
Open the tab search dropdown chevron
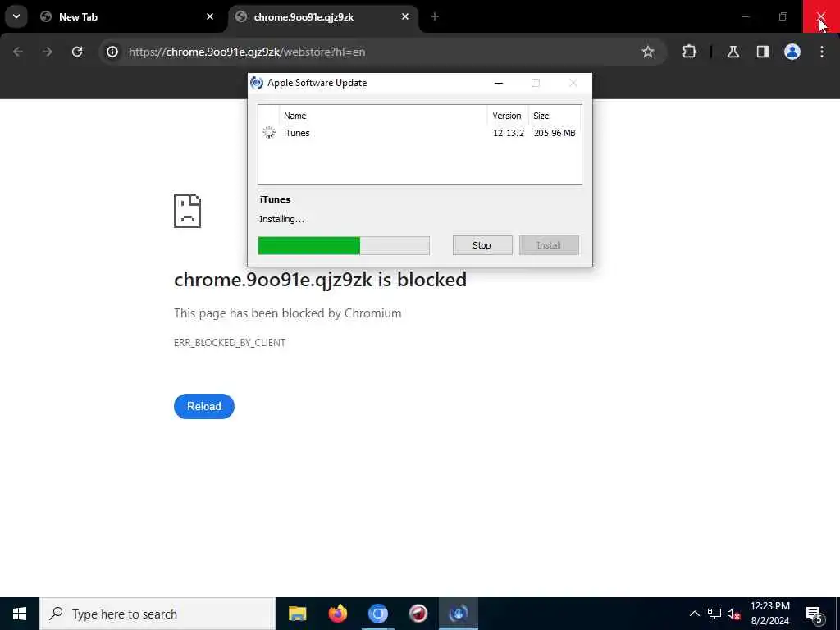16,16
